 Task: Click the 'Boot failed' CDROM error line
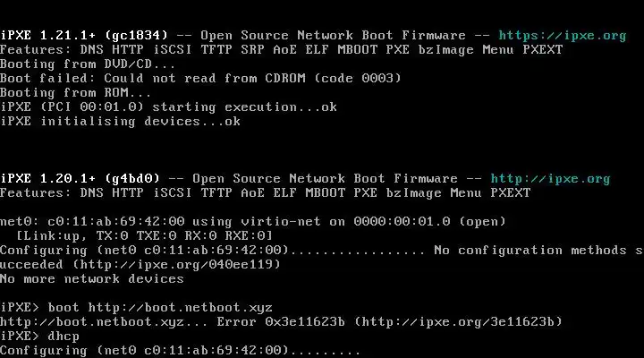pos(200,79)
